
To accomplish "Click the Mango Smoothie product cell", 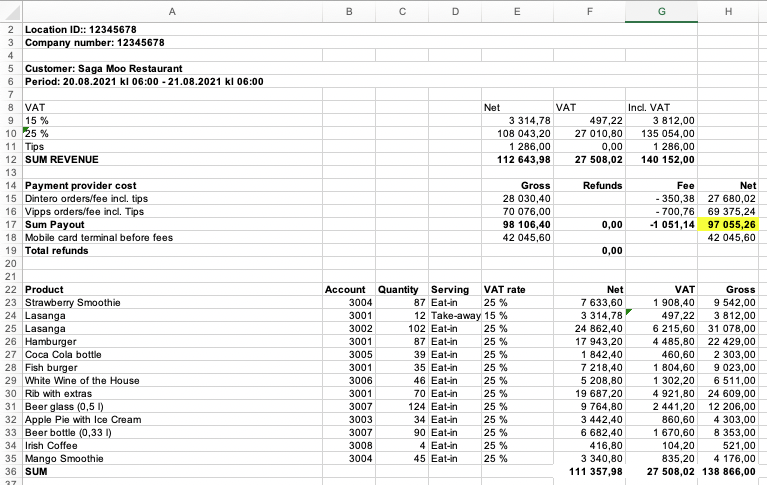I will [x=65, y=458].
